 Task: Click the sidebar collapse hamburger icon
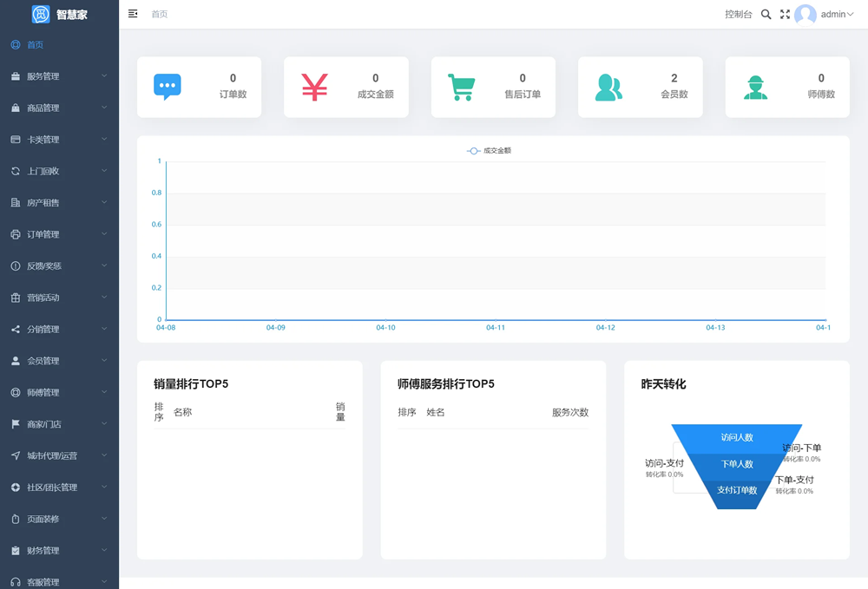(x=133, y=14)
